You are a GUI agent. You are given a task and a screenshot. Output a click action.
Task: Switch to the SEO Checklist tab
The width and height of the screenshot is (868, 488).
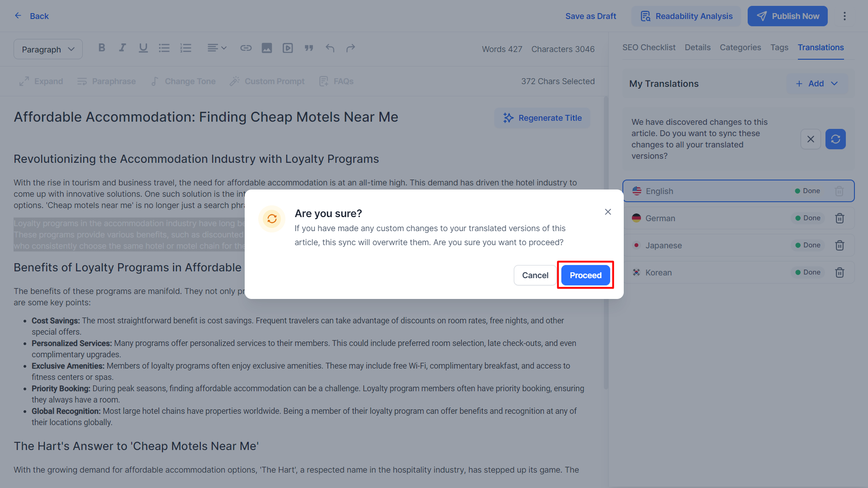pos(649,47)
